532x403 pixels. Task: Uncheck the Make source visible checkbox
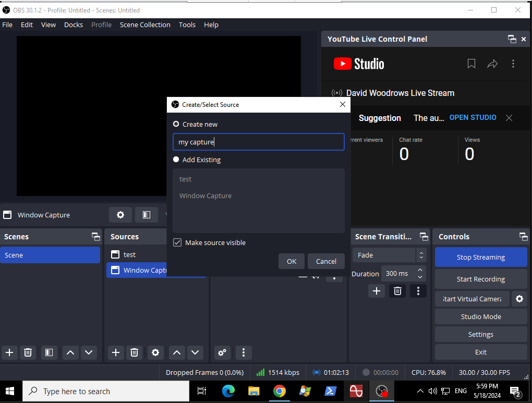pyautogui.click(x=177, y=242)
